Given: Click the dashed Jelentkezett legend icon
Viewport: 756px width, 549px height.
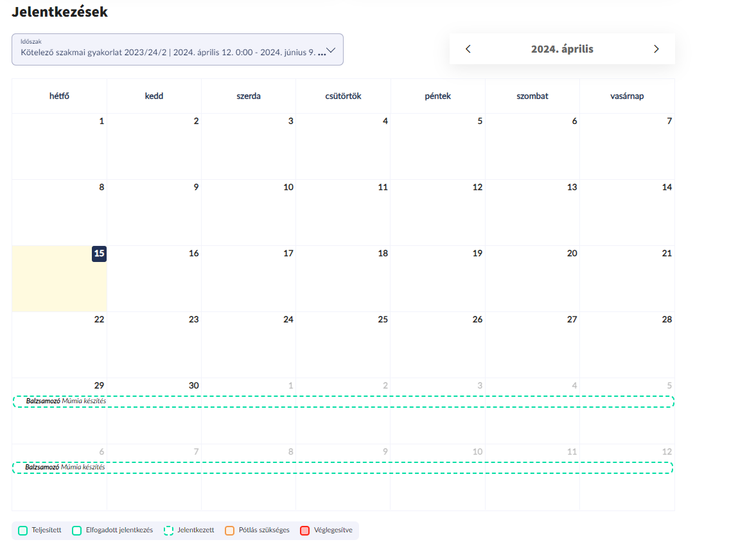Looking at the screenshot, I should point(168,530).
